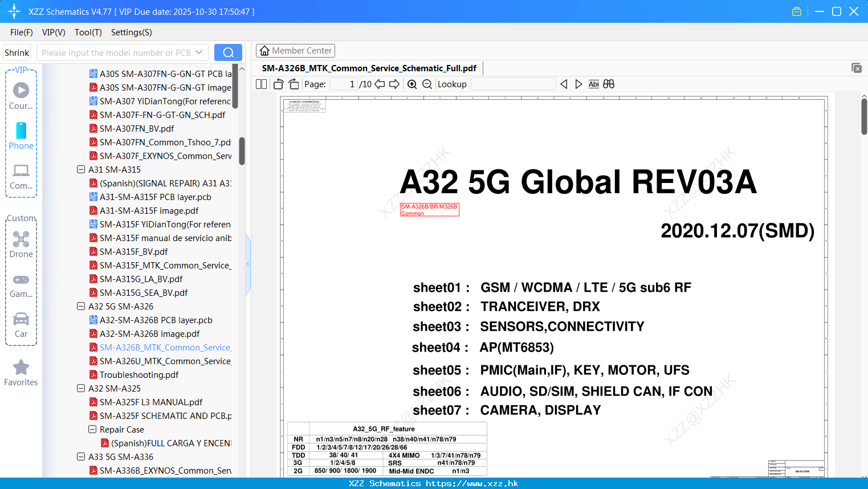Open SM-A315G_SEA_BV.pdf

coord(138,292)
